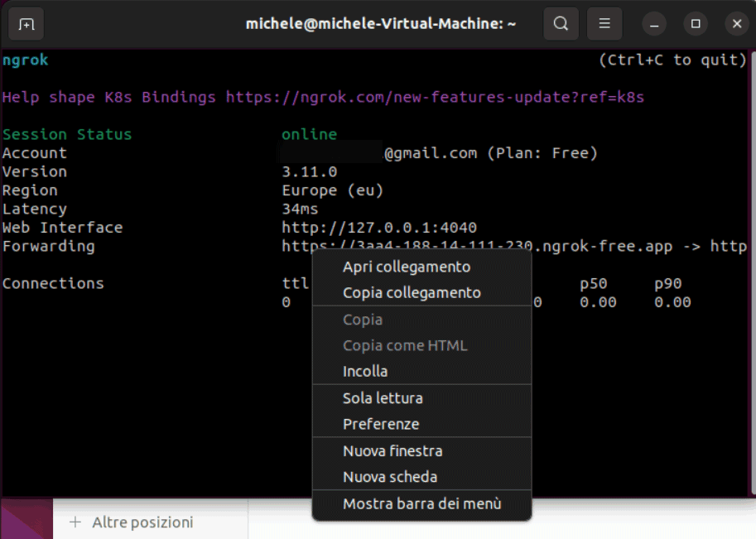
Task: Click the disabled Copia menu entry
Action: [x=421, y=320]
